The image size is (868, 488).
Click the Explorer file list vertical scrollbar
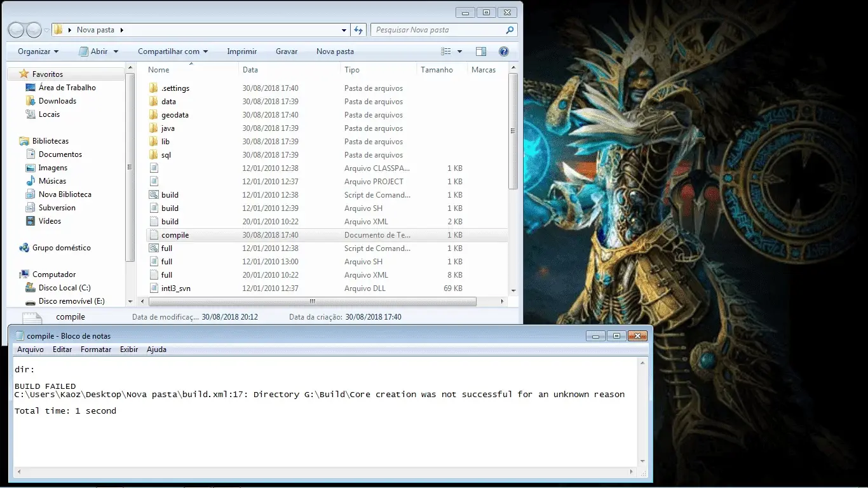[x=513, y=130]
